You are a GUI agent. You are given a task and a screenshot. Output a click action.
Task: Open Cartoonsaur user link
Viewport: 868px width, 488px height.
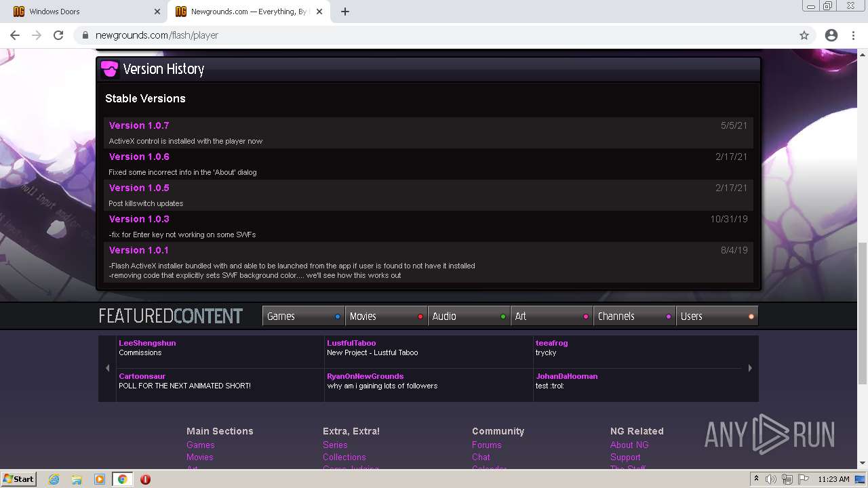[x=142, y=376]
